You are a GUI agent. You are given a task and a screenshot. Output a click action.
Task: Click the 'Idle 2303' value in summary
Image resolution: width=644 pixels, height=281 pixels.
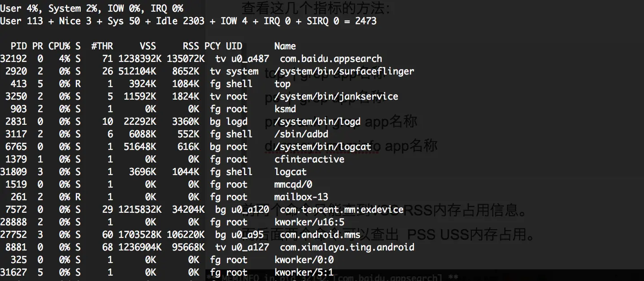coord(180,21)
